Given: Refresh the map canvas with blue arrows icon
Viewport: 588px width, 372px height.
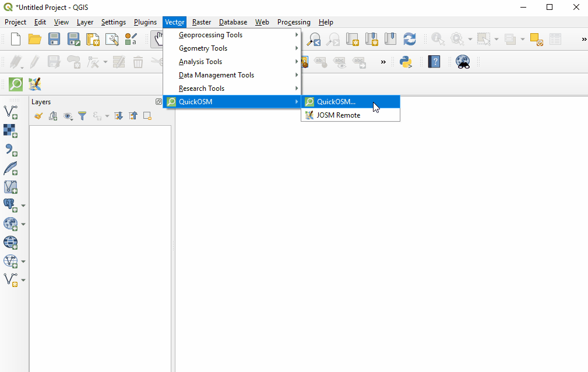Looking at the screenshot, I should pyautogui.click(x=410, y=39).
